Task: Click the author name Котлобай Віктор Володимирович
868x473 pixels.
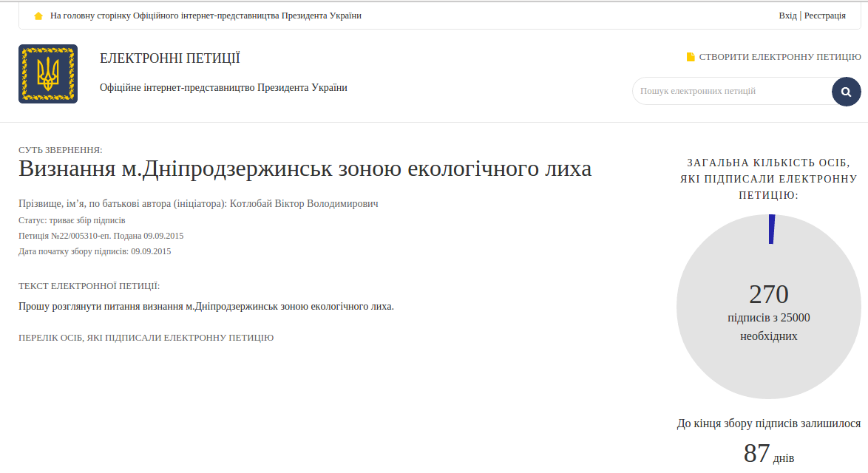Action: click(304, 203)
